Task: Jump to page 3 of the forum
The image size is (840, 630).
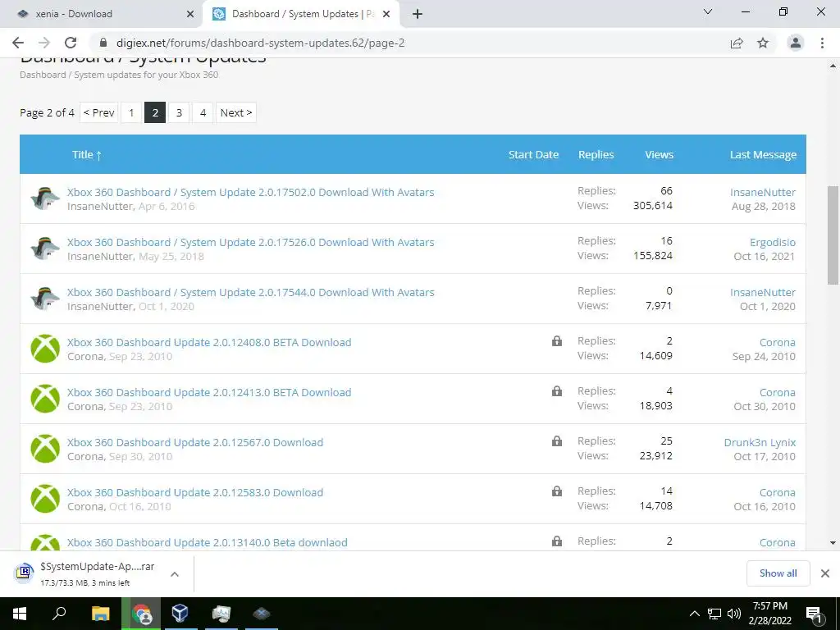Action: point(179,112)
